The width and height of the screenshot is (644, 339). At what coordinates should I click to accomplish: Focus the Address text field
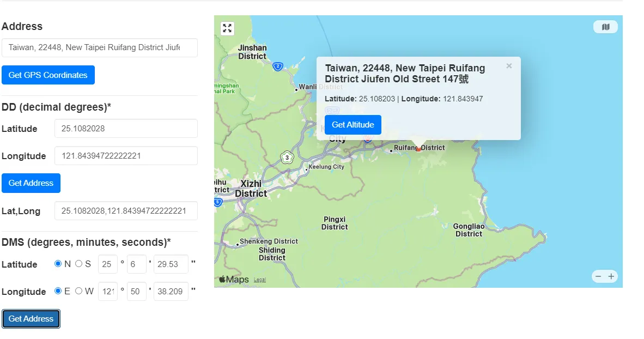click(99, 47)
